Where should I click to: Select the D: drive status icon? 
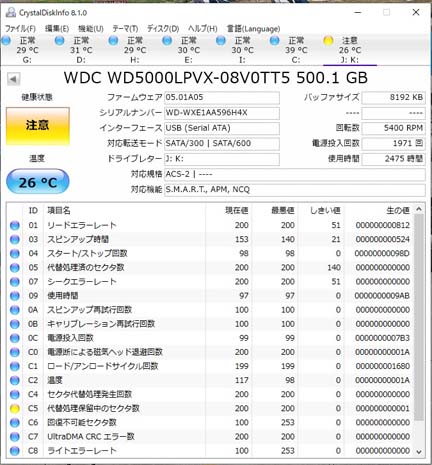(59, 41)
